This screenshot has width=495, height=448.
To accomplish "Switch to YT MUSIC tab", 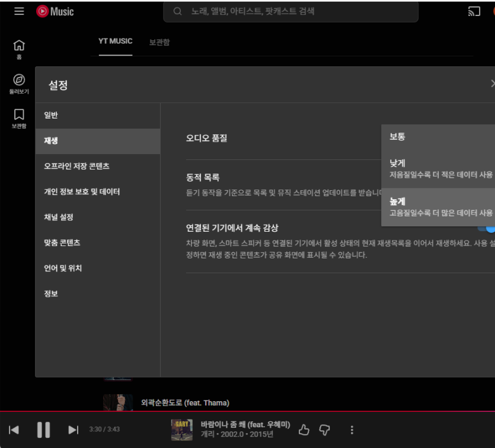I will point(115,41).
